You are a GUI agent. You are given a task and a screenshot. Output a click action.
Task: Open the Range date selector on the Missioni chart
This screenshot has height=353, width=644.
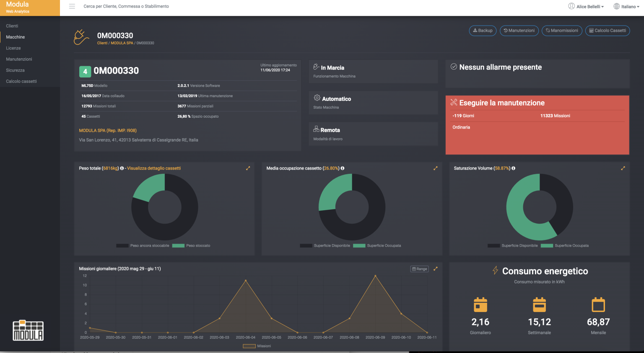pyautogui.click(x=419, y=268)
